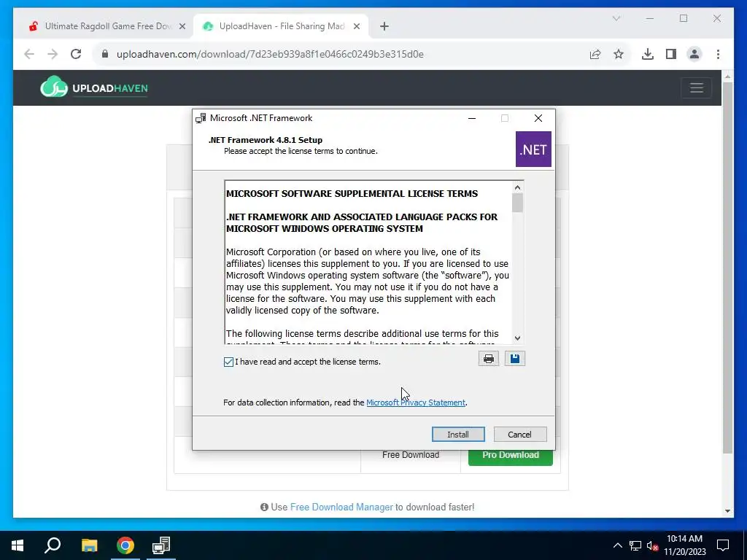Click the print license terms icon

click(x=488, y=359)
